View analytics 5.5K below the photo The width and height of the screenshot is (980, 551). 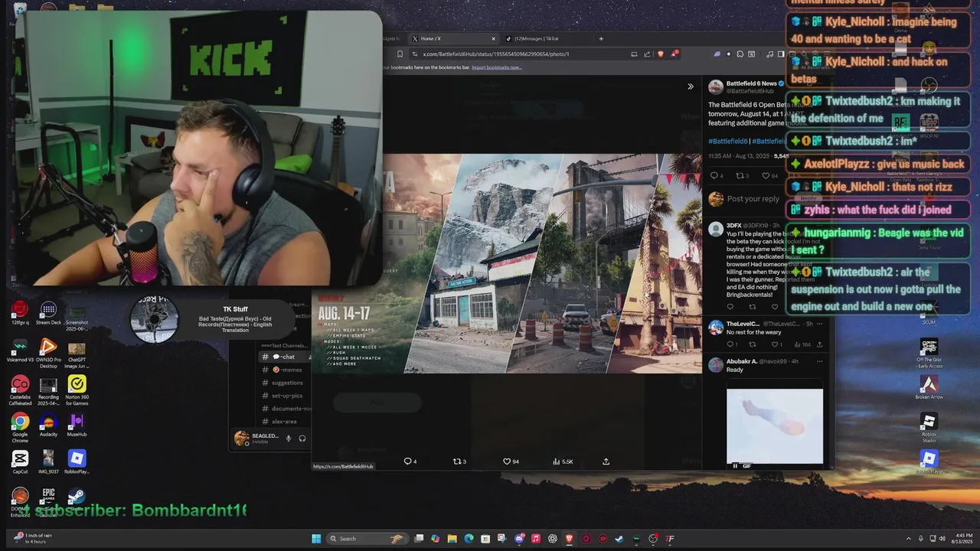tap(563, 461)
